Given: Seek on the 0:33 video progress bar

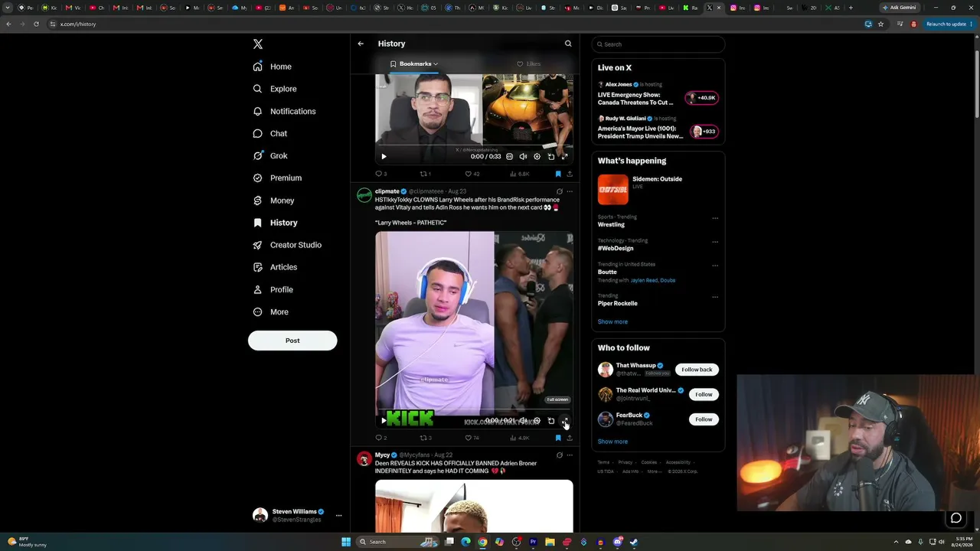Looking at the screenshot, I should coord(474,146).
